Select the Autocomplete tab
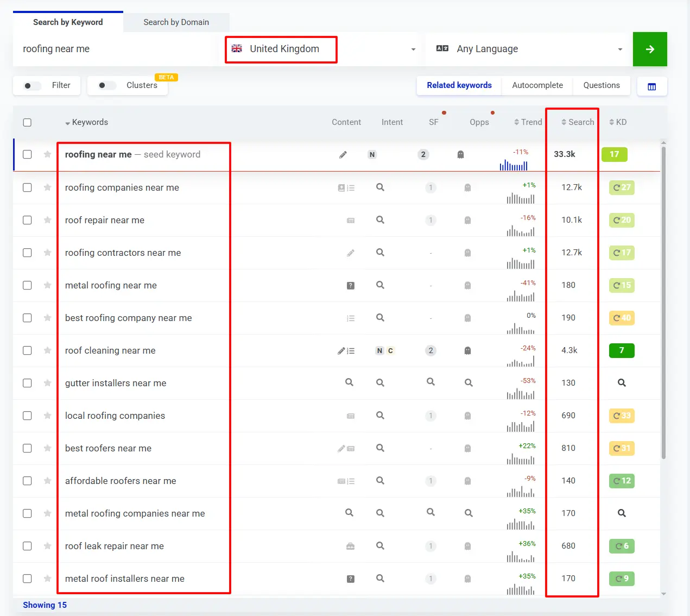Image resolution: width=690 pixels, height=616 pixels. (537, 85)
